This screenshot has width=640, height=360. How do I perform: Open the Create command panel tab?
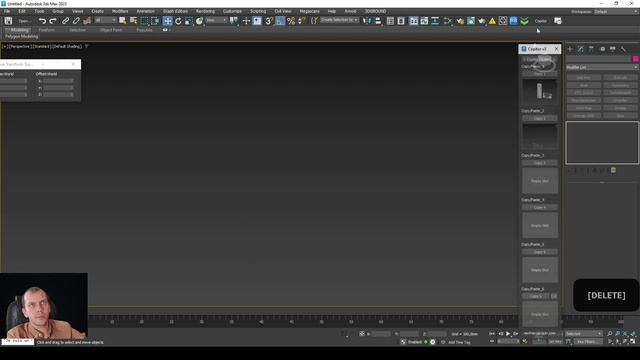click(x=570, y=49)
